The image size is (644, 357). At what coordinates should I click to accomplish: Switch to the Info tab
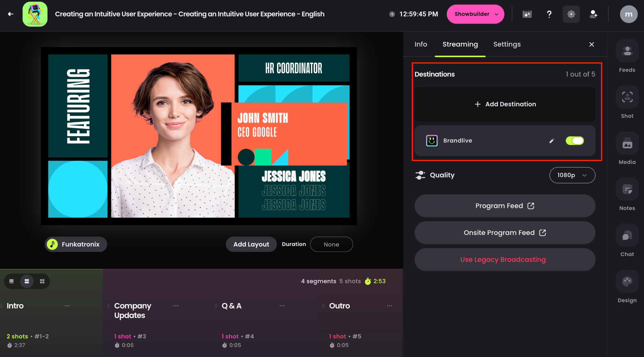pos(421,44)
